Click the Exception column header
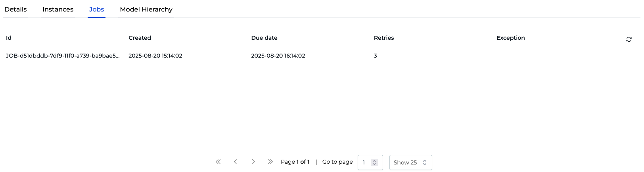The width and height of the screenshot is (644, 172). (510, 38)
